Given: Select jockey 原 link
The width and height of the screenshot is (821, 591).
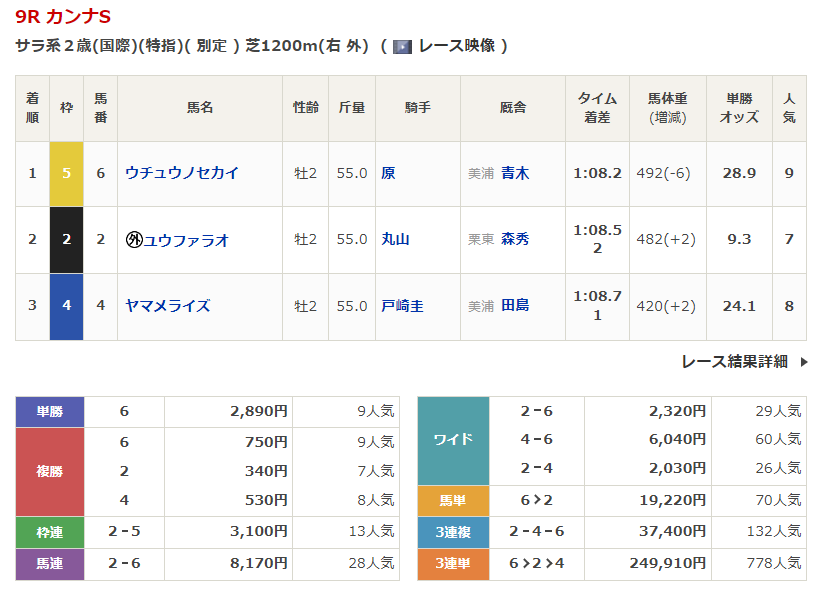Looking at the screenshot, I should tap(388, 173).
